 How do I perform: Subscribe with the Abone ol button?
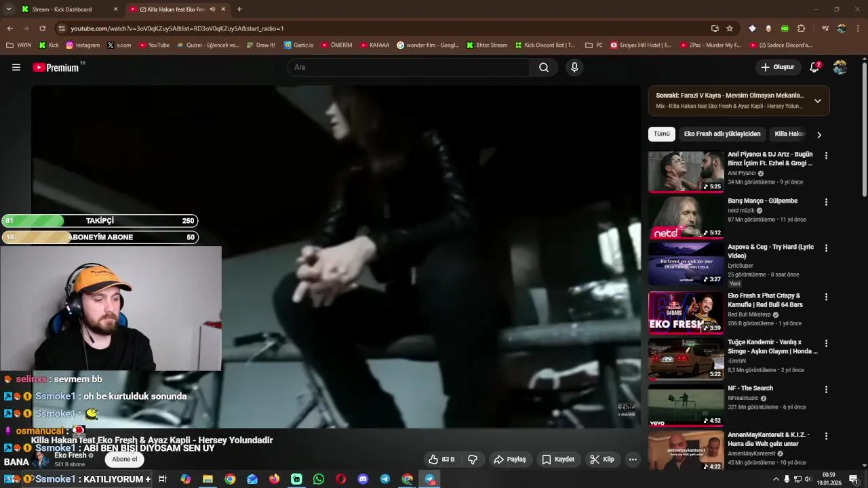pos(125,459)
